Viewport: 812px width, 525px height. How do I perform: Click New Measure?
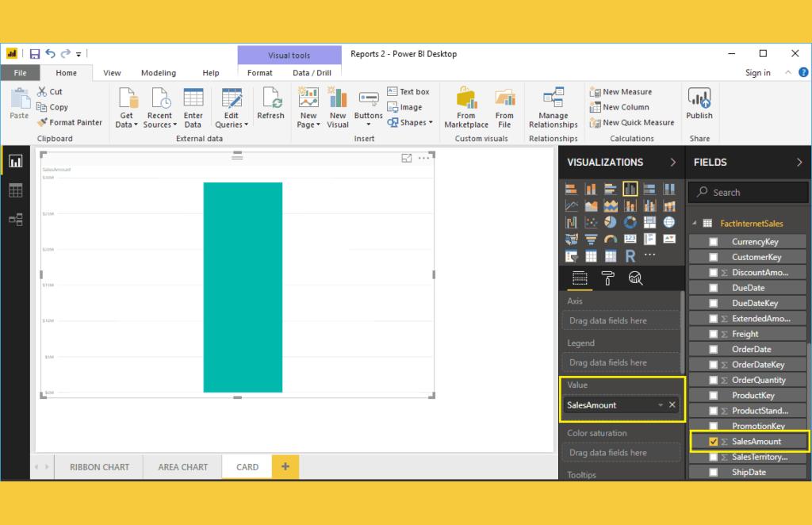[x=621, y=92]
